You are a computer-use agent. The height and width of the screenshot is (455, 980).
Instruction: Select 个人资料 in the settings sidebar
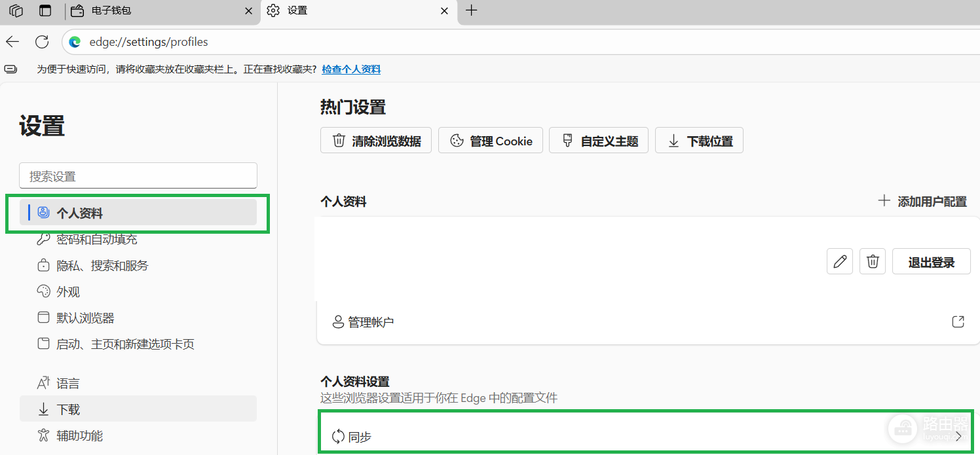(x=138, y=213)
